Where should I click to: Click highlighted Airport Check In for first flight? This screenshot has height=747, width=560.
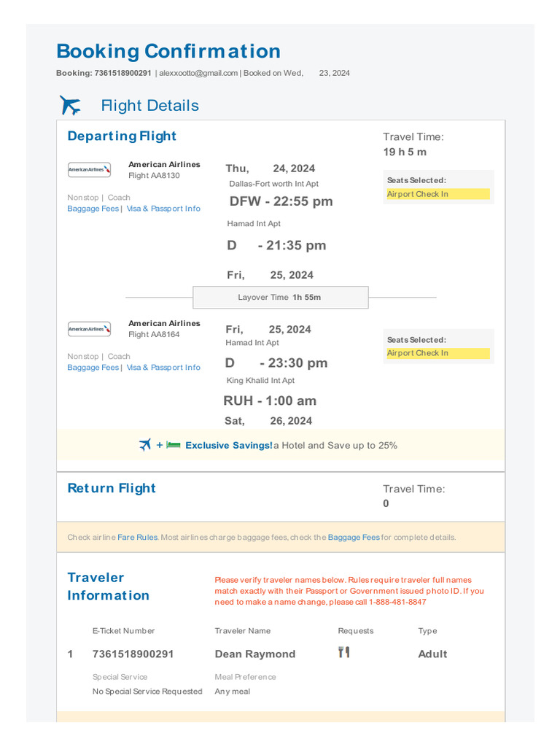[x=438, y=194]
